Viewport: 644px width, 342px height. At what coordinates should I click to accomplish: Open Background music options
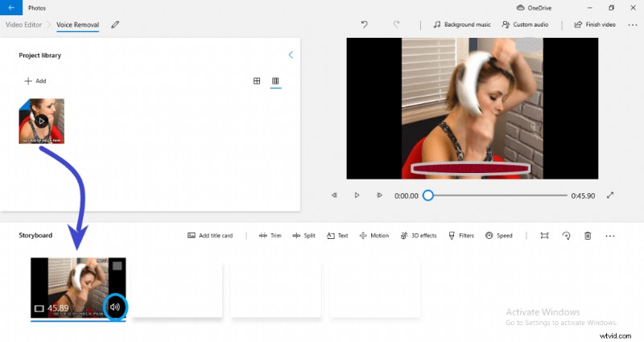pyautogui.click(x=462, y=25)
